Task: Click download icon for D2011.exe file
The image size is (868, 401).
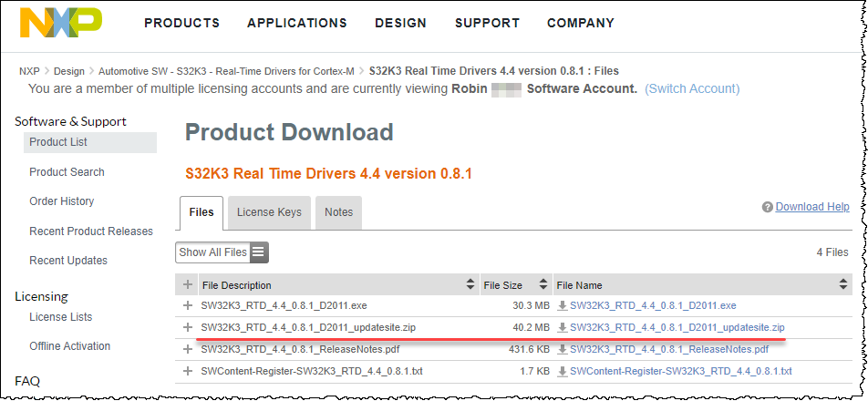Action: coord(563,305)
